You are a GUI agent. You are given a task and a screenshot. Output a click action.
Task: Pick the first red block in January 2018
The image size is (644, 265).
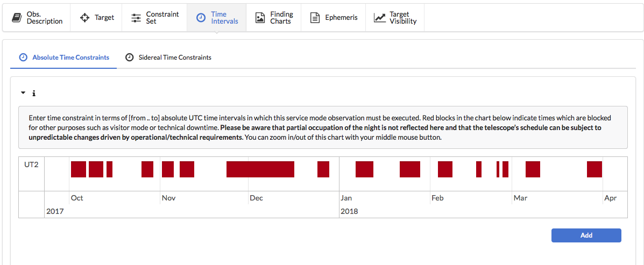tap(364, 169)
